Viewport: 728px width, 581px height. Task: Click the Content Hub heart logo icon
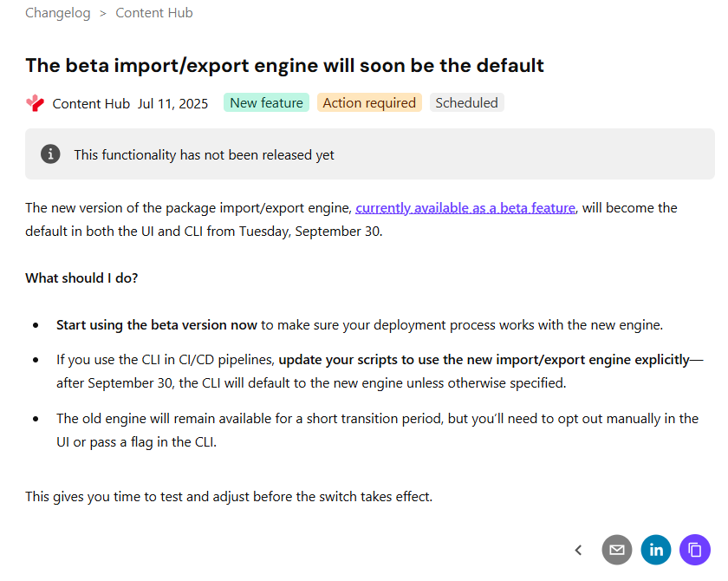coord(35,103)
